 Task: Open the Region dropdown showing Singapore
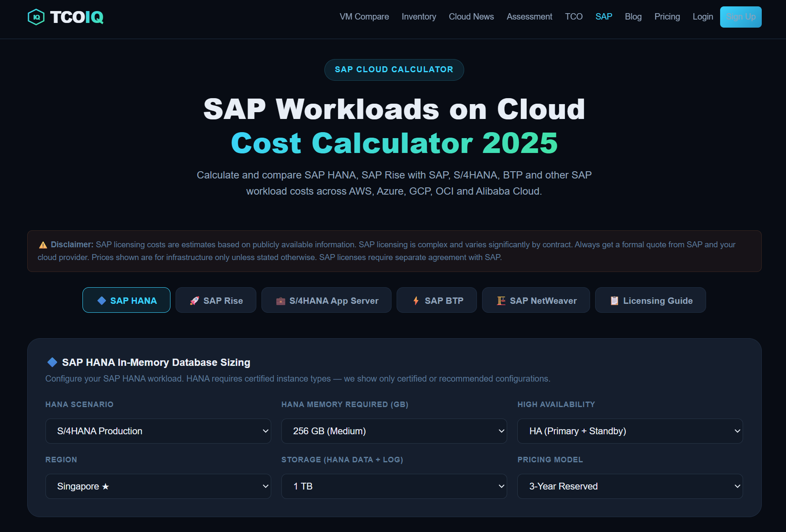click(158, 486)
